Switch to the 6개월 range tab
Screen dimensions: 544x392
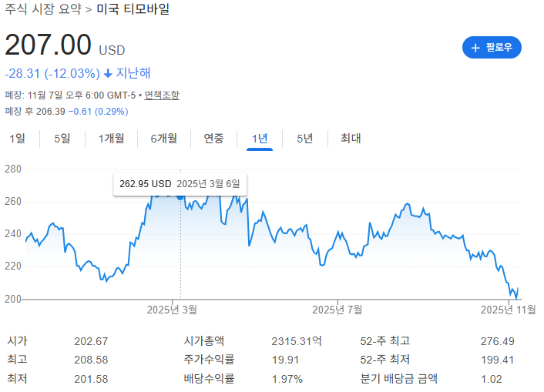[x=164, y=139]
